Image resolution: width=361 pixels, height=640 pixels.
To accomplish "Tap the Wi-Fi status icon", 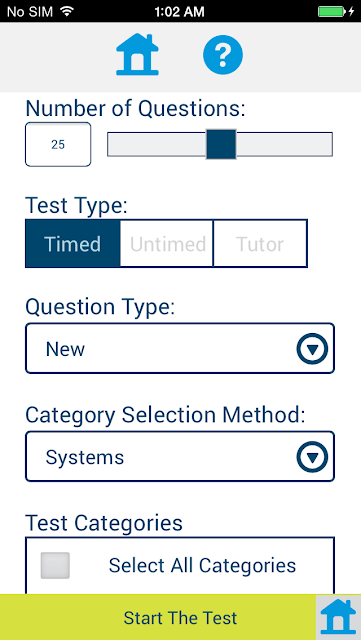I will [66, 11].
